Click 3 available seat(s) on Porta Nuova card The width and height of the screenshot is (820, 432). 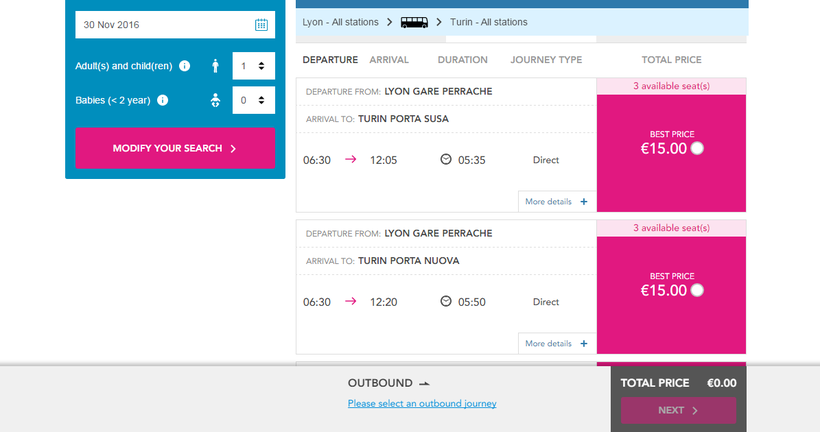coord(671,228)
